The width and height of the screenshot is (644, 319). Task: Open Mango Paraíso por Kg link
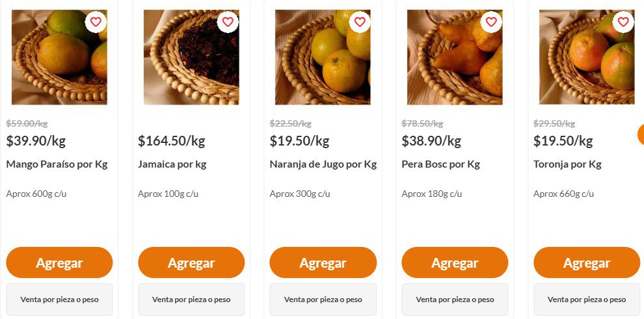click(x=57, y=164)
